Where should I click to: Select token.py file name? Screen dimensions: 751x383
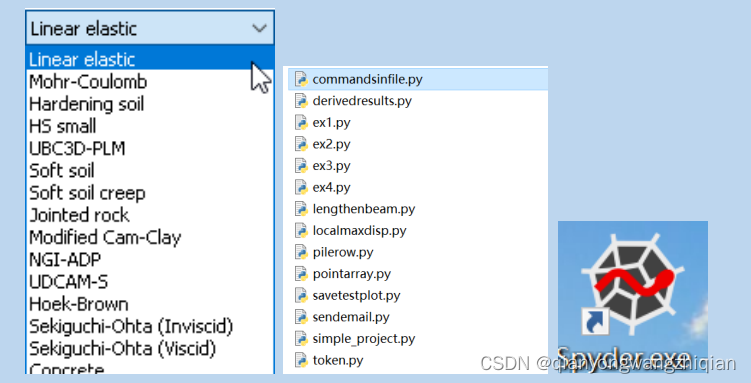coord(338,360)
